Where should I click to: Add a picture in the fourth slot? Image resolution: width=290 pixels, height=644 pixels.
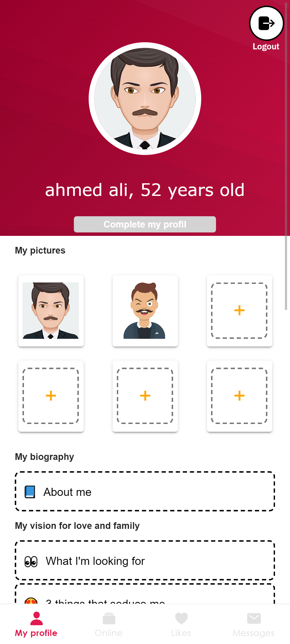51,396
